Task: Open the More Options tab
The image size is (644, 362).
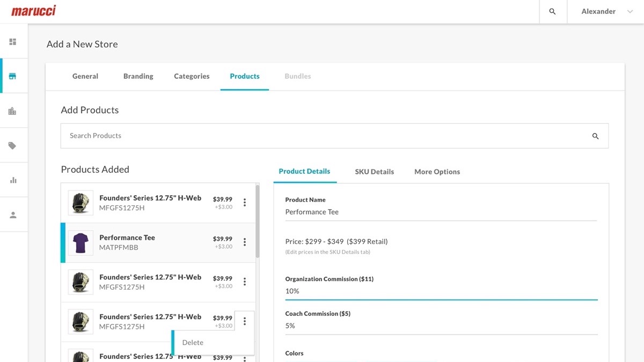Action: click(x=437, y=172)
